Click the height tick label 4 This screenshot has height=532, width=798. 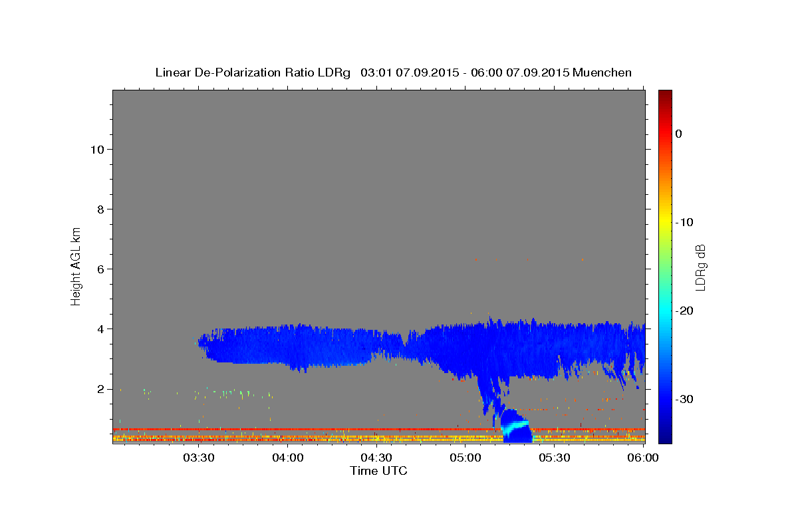click(x=100, y=329)
